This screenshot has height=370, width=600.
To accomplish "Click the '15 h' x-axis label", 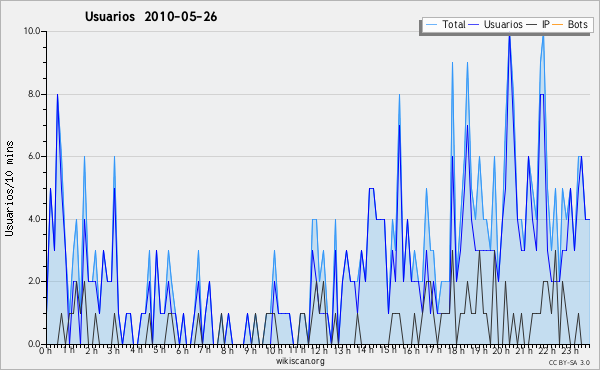I will (388, 350).
